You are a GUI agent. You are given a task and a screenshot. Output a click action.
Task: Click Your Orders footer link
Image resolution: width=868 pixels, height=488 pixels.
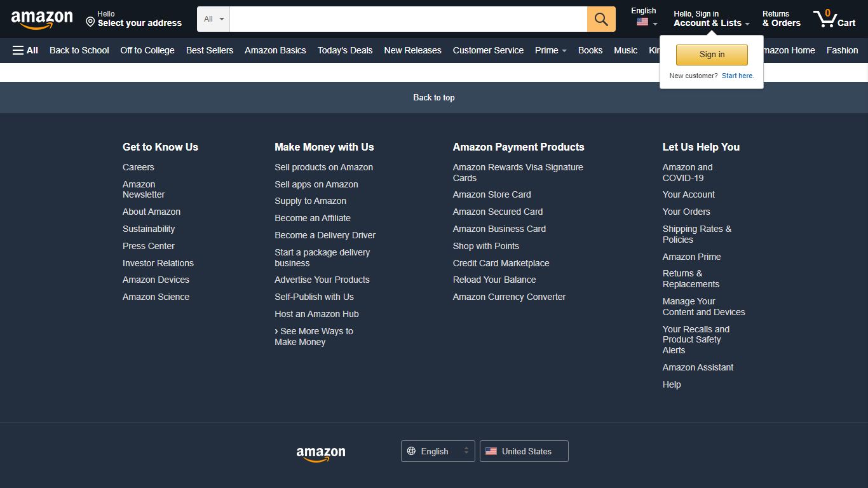click(x=686, y=212)
